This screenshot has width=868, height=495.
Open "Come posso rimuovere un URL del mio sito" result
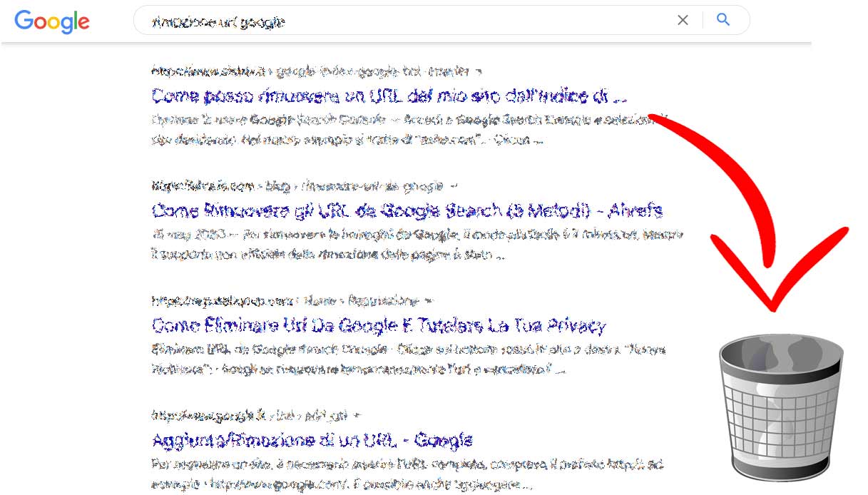(387, 96)
